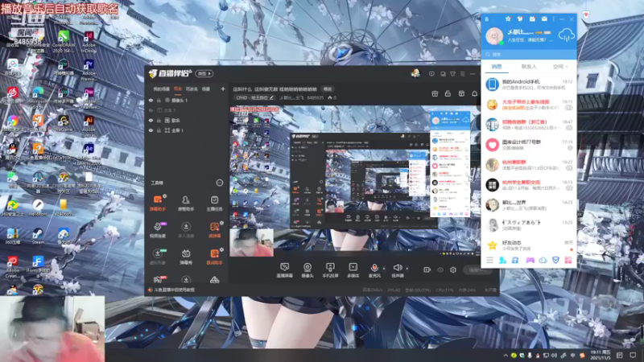Expand the toolbox more options circle
Viewport: 644px width, 362px height.
coord(219,183)
